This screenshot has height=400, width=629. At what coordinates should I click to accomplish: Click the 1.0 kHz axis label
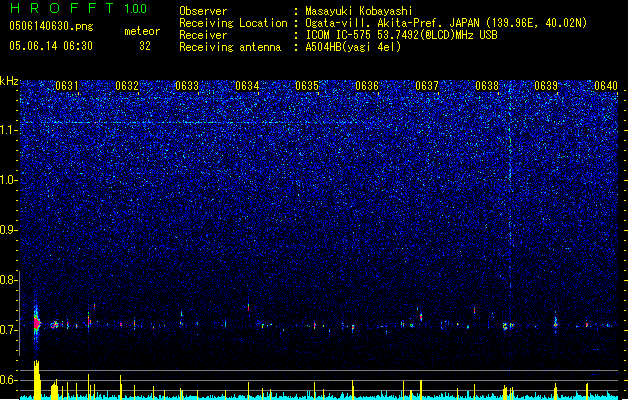[x=8, y=180]
